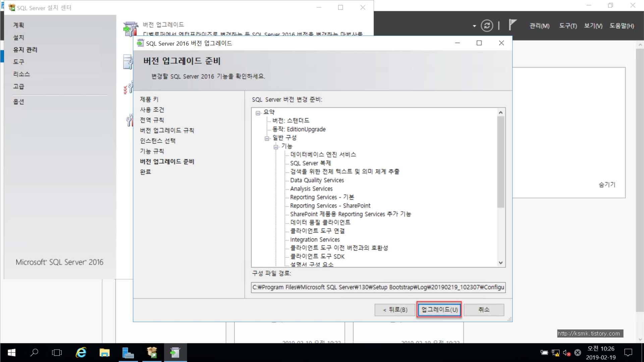Switch to Server Manager taskbar icon
This screenshot has height=362, width=644.
pyautogui.click(x=128, y=353)
